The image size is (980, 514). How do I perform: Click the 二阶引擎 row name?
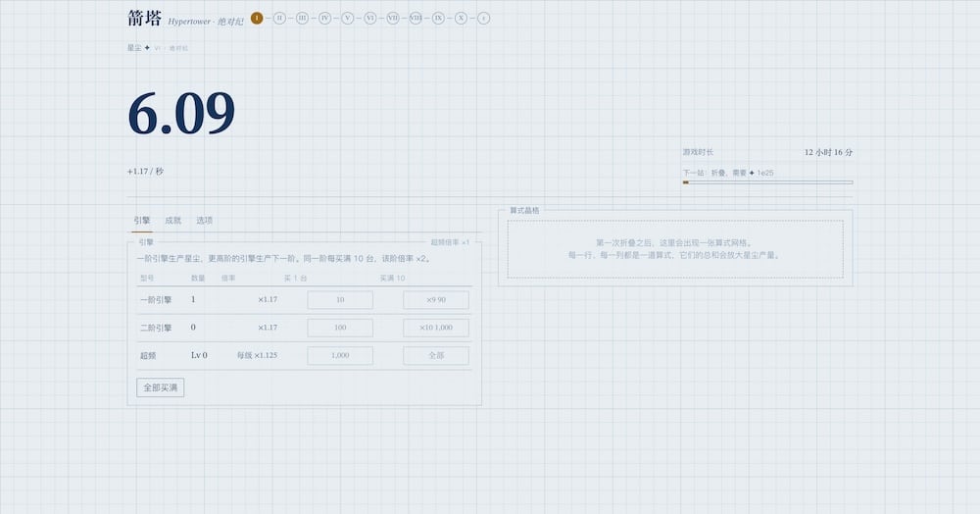coord(156,328)
